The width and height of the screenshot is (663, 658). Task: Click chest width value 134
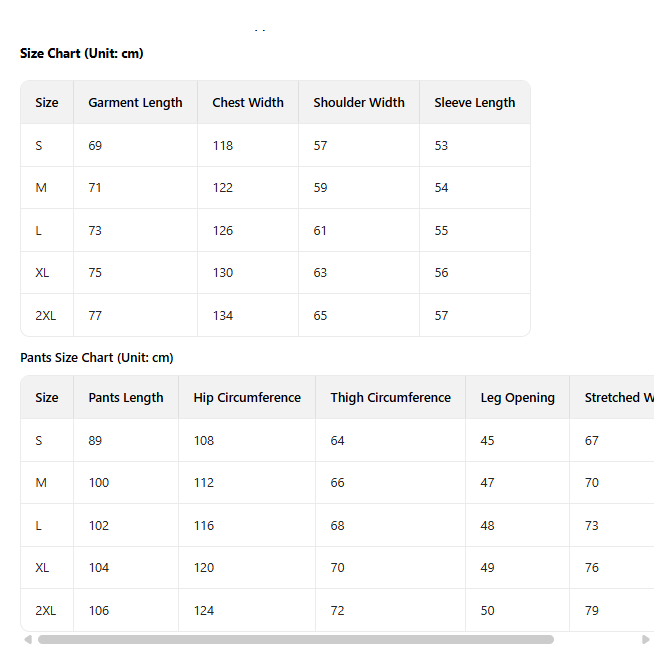tap(223, 315)
